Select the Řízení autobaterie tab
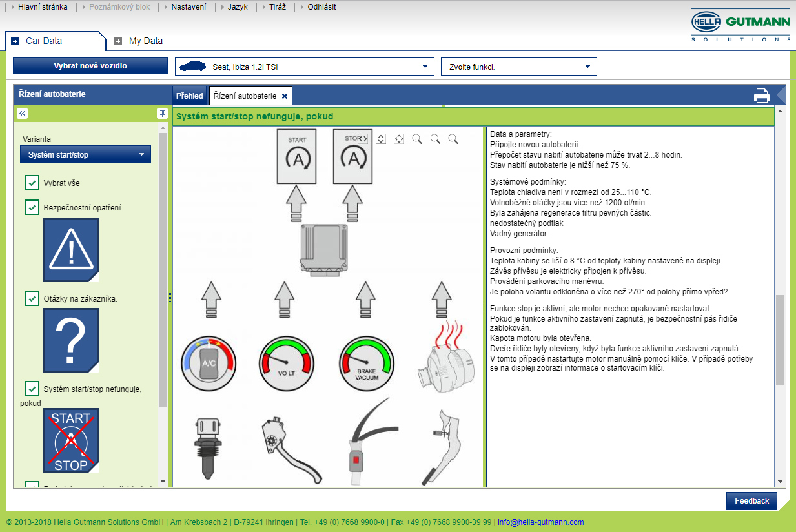This screenshot has width=796, height=532. [245, 96]
